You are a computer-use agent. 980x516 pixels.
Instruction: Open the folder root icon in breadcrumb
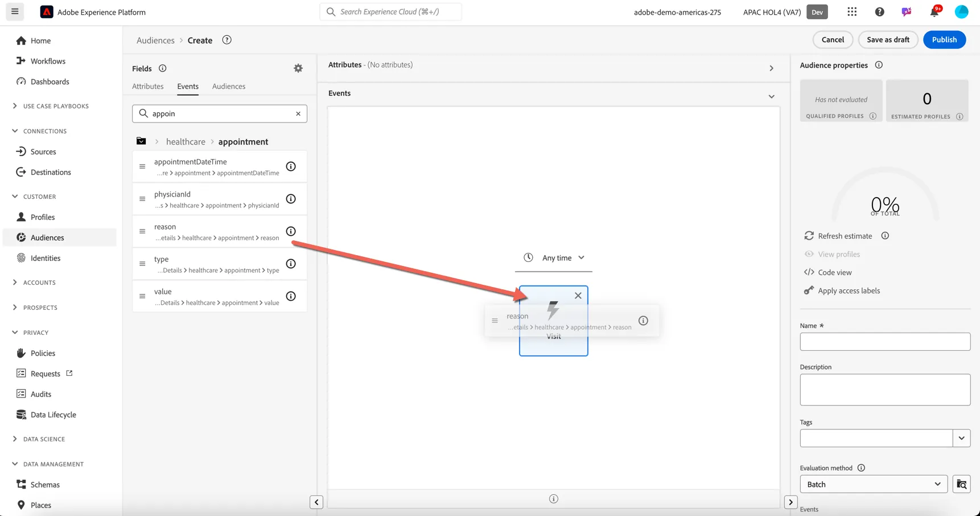click(x=141, y=141)
